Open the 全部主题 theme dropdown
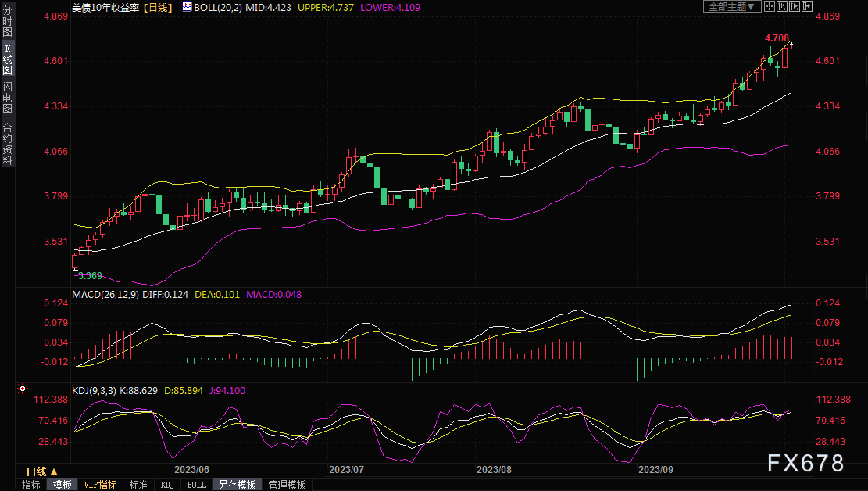This screenshot has height=491, width=868. pyautogui.click(x=732, y=7)
